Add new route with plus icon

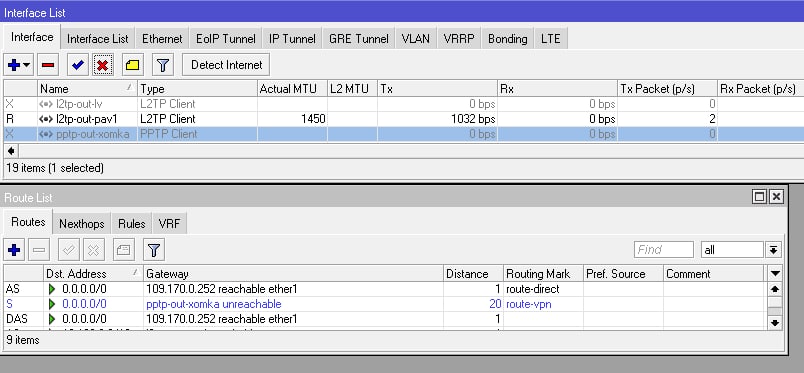(14, 250)
